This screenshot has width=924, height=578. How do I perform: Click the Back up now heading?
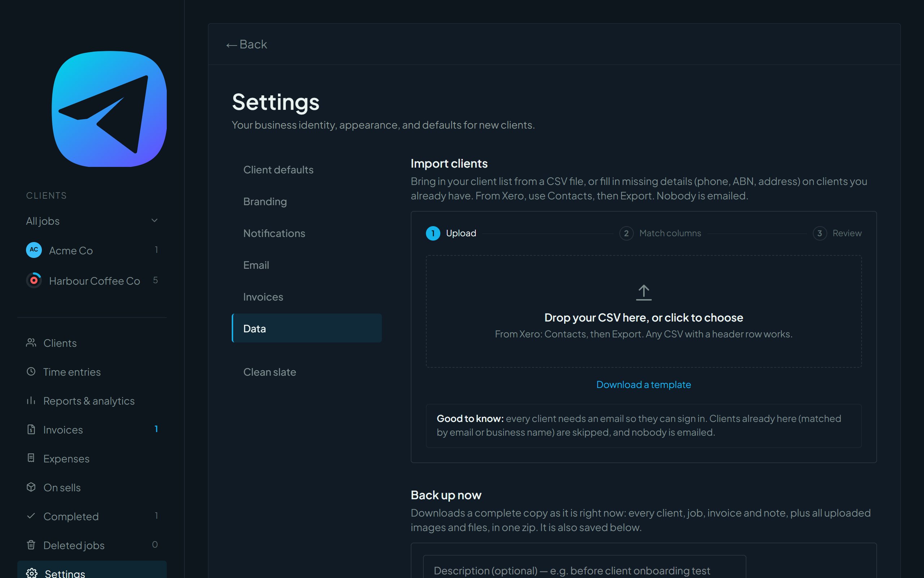point(446,495)
